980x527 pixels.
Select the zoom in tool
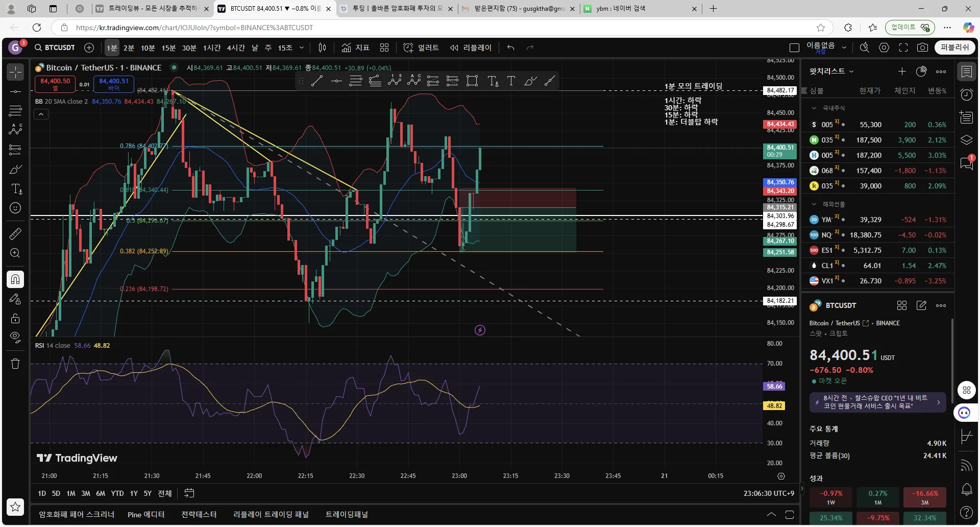[15, 253]
